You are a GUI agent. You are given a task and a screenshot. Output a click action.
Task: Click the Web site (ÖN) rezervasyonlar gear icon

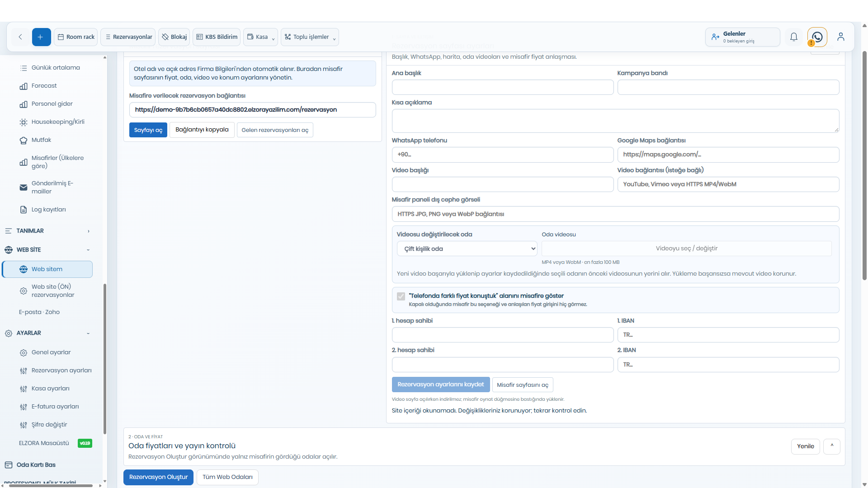tap(24, 291)
